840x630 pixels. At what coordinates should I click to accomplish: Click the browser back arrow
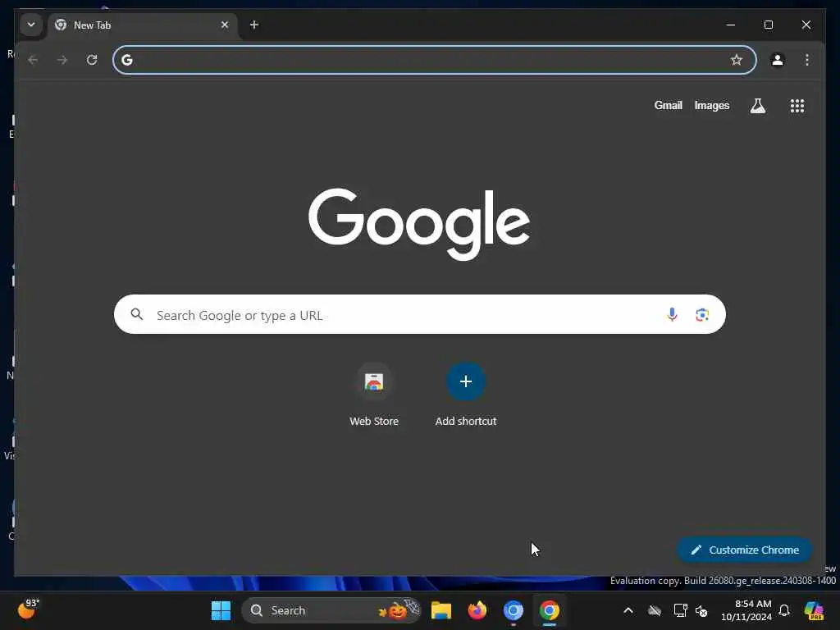(x=33, y=59)
